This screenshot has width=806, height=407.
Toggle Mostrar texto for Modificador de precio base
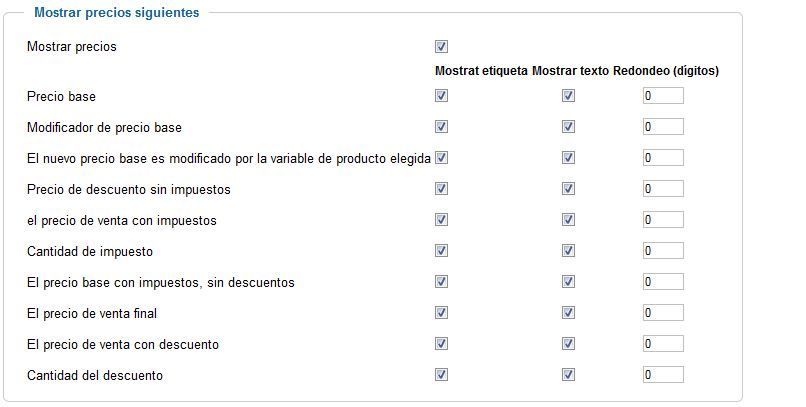click(568, 127)
